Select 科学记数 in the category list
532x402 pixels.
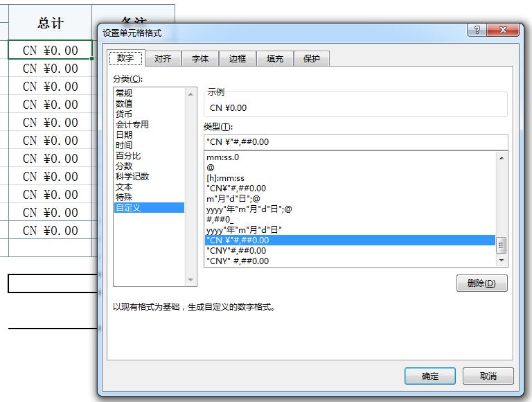coord(150,176)
